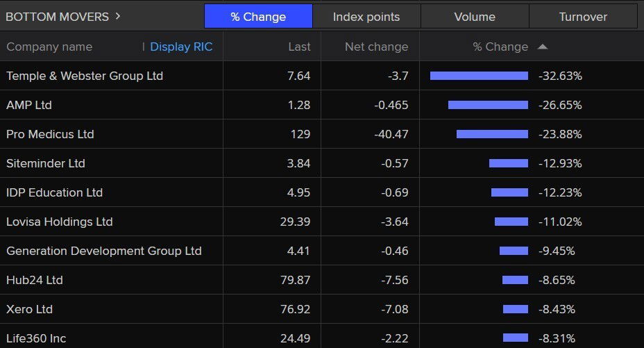Open Siteminder Ltd stock entry

click(x=46, y=163)
